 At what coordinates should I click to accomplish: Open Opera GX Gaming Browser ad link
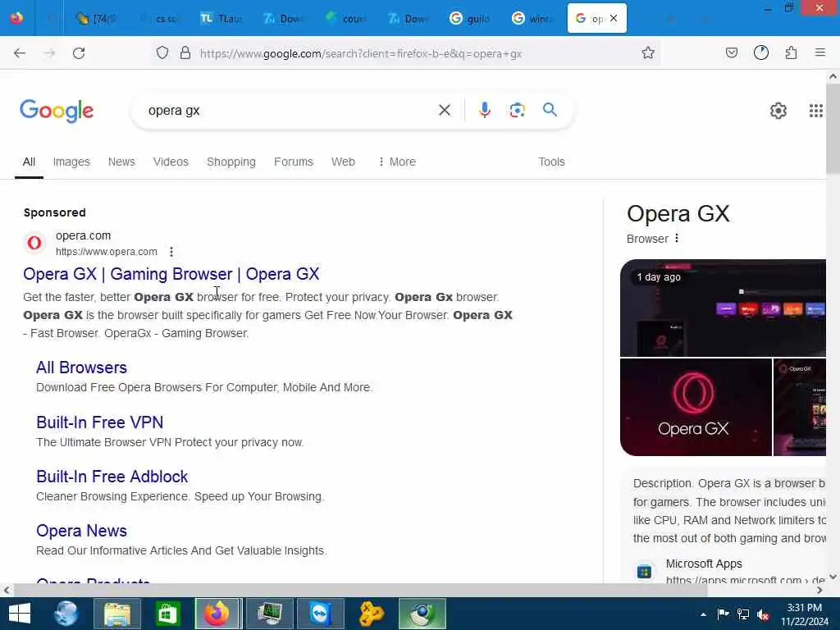tap(171, 274)
